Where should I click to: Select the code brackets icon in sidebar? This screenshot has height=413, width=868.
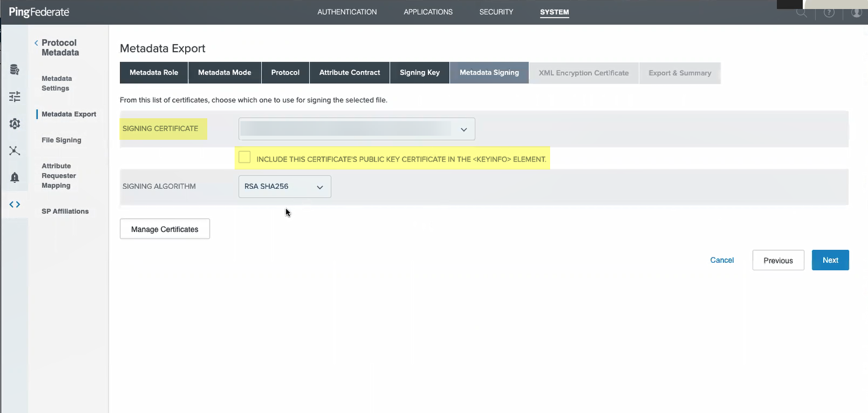coord(15,204)
